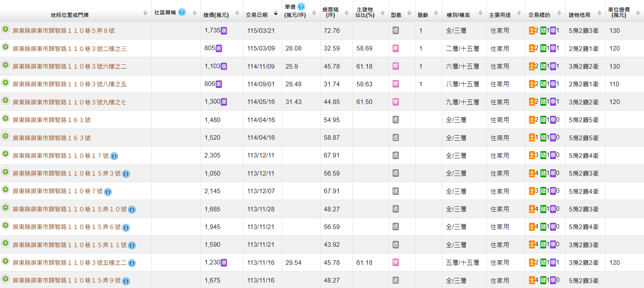Expand row for 歸智路110巷5弄8號

tap(5, 29)
